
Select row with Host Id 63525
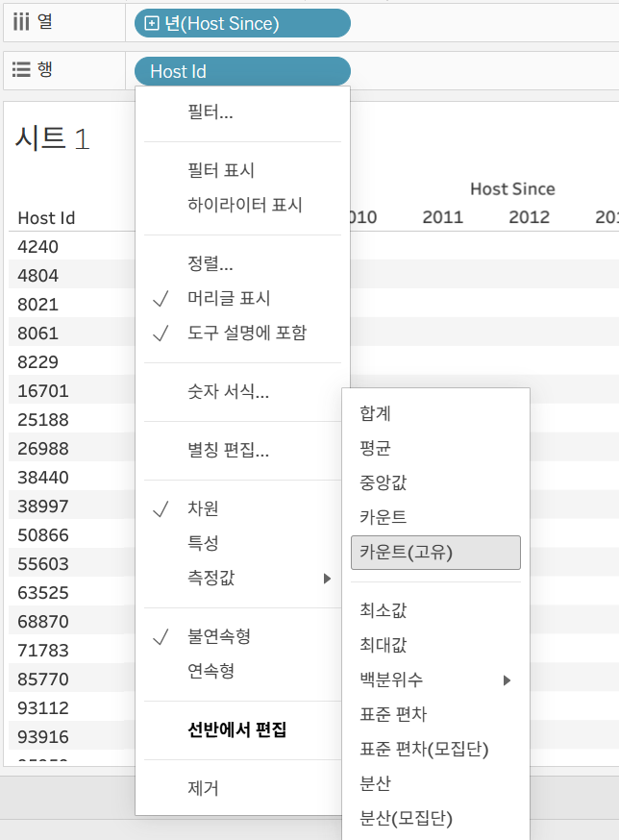pyautogui.click(x=43, y=593)
